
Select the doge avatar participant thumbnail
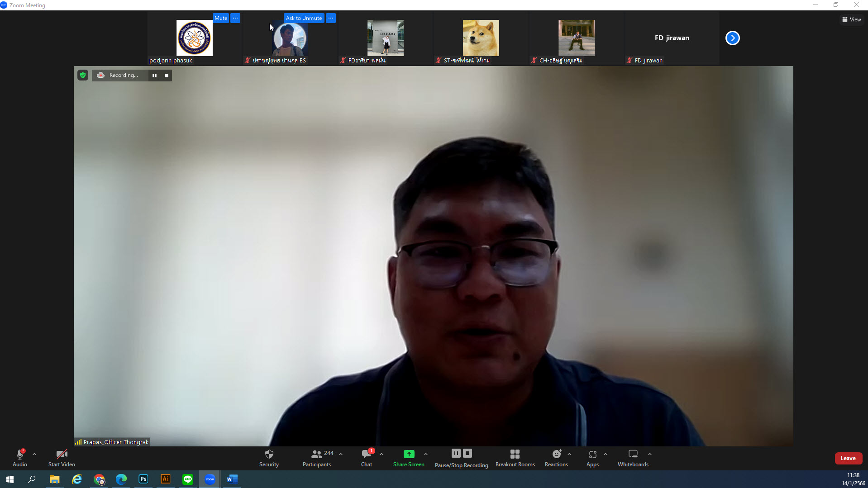(481, 38)
